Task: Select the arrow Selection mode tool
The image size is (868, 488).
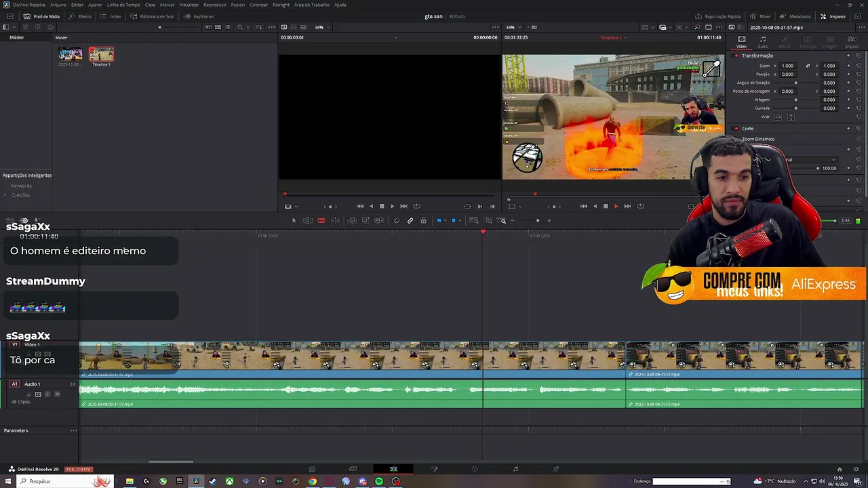Action: pyautogui.click(x=294, y=220)
